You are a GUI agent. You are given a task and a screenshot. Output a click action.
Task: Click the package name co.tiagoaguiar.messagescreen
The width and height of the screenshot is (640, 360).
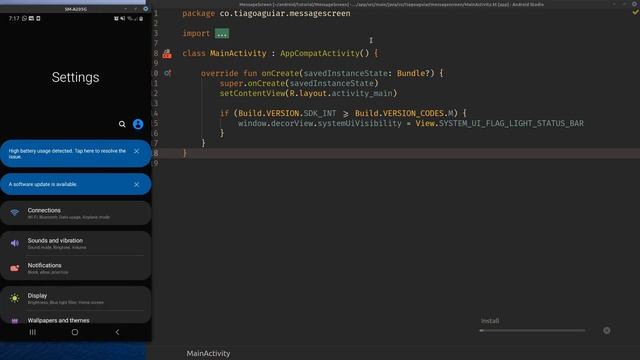(x=285, y=13)
